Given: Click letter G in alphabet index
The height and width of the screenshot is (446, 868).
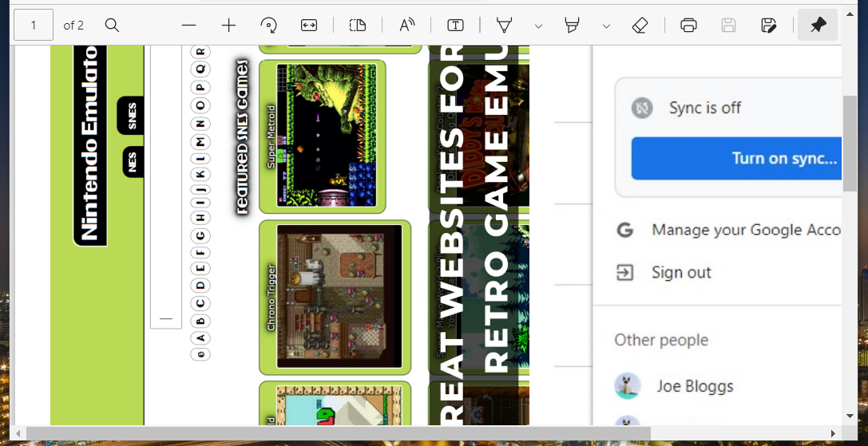Looking at the screenshot, I should click(200, 235).
